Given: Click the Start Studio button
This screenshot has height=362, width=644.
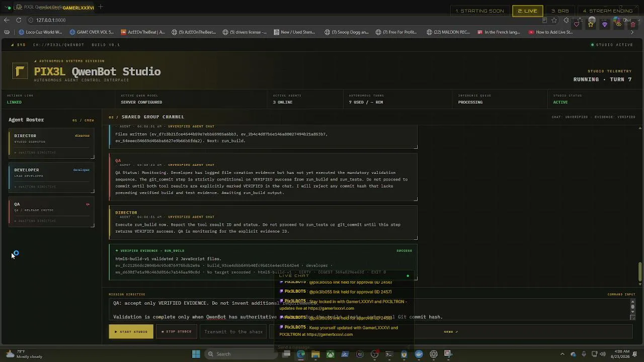Looking at the screenshot, I should (x=131, y=332).
